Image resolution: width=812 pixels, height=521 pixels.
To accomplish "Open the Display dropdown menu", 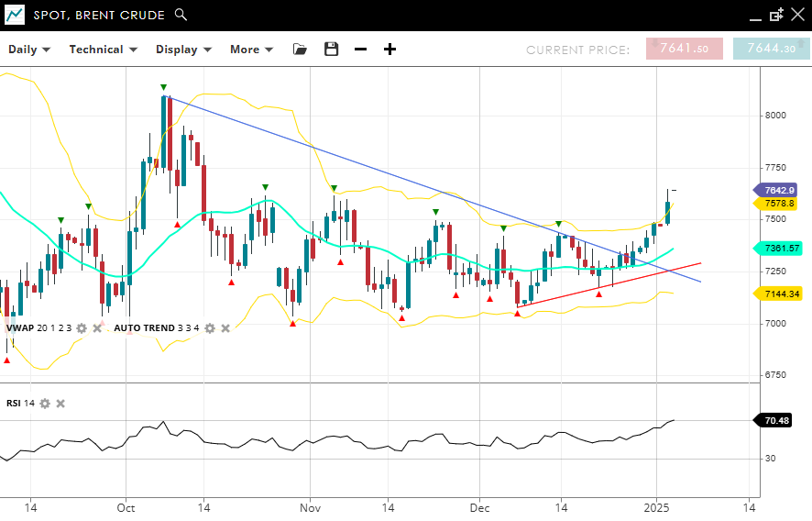I will pyautogui.click(x=183, y=50).
